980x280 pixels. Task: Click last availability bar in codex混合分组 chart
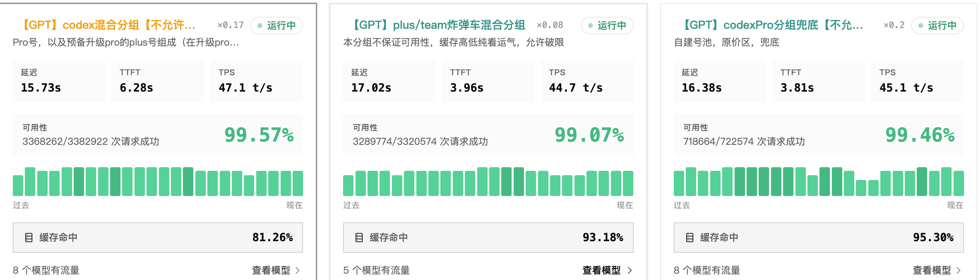pyautogui.click(x=298, y=183)
